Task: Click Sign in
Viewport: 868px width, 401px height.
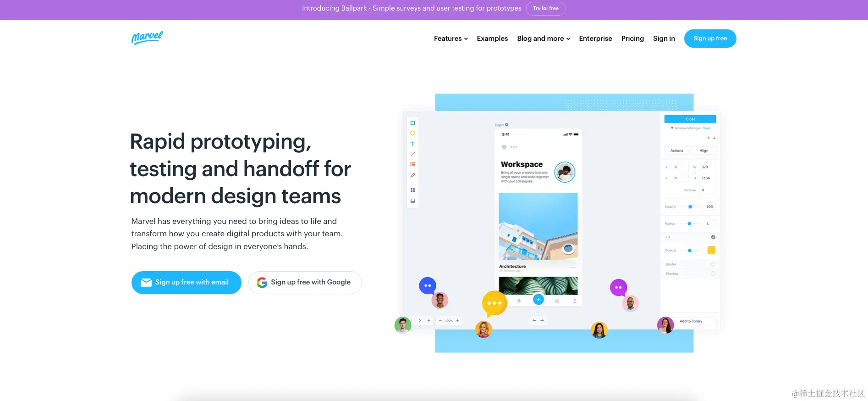Action: (664, 39)
